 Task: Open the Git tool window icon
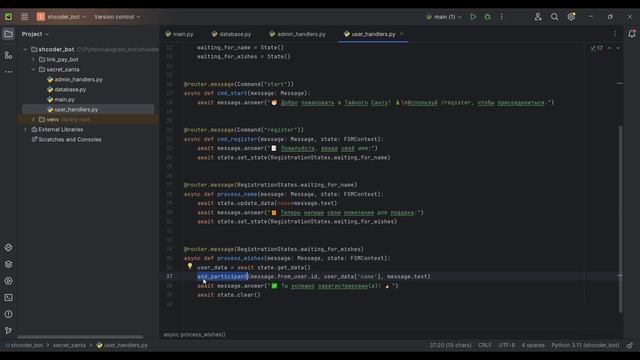[x=8, y=331]
